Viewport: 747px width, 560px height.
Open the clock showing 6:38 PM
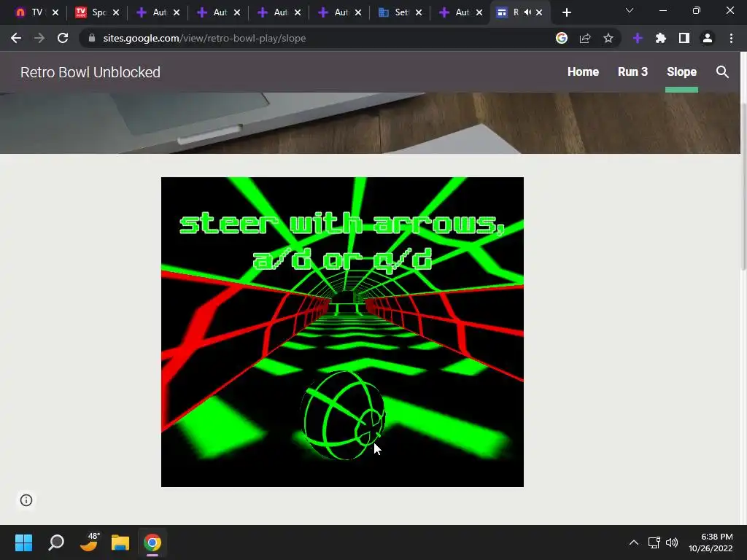[711, 542]
